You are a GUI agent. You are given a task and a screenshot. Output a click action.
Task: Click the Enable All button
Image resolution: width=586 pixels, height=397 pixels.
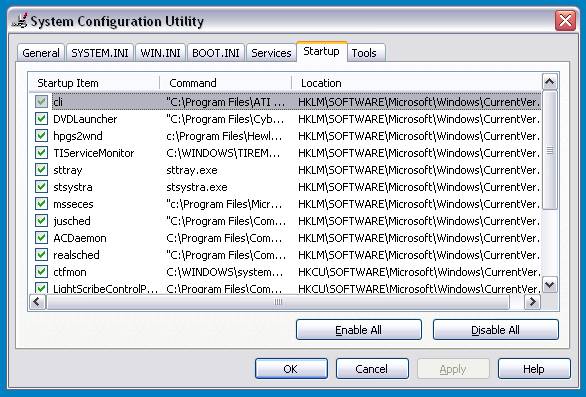point(358,330)
